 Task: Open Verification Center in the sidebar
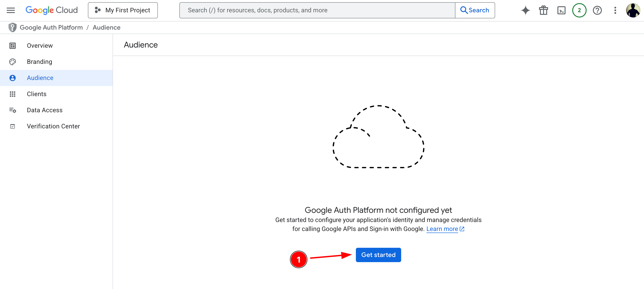[56, 126]
